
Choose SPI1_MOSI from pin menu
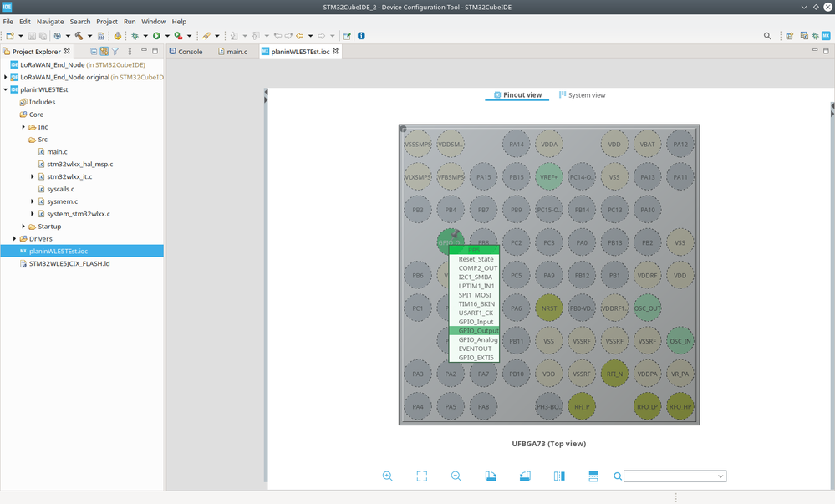[x=474, y=295]
